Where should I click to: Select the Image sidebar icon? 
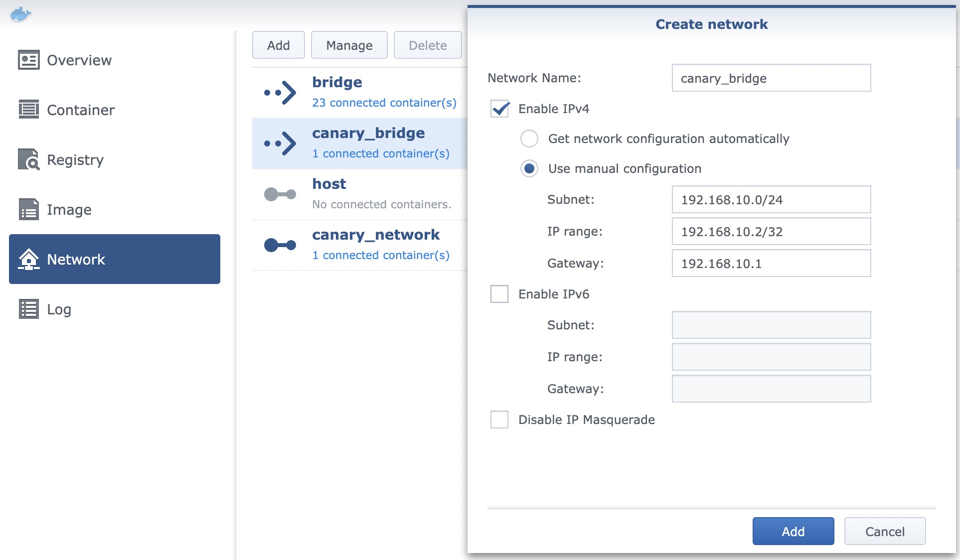tap(28, 209)
